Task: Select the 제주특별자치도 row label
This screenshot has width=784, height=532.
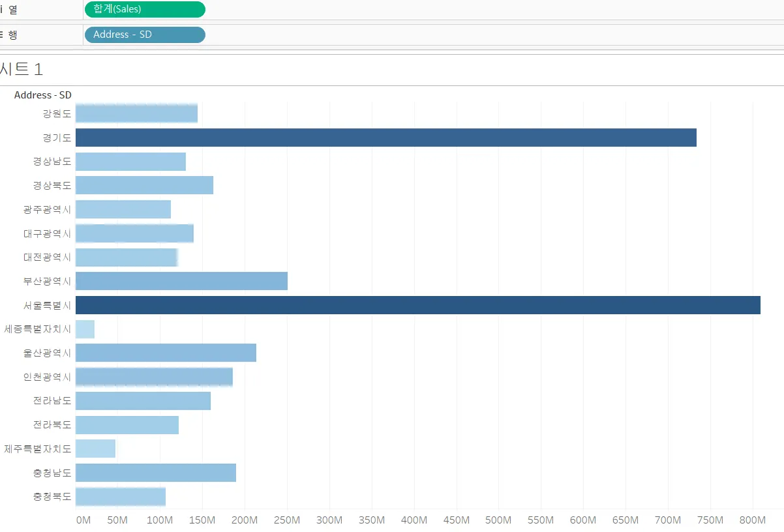Action: (x=38, y=449)
